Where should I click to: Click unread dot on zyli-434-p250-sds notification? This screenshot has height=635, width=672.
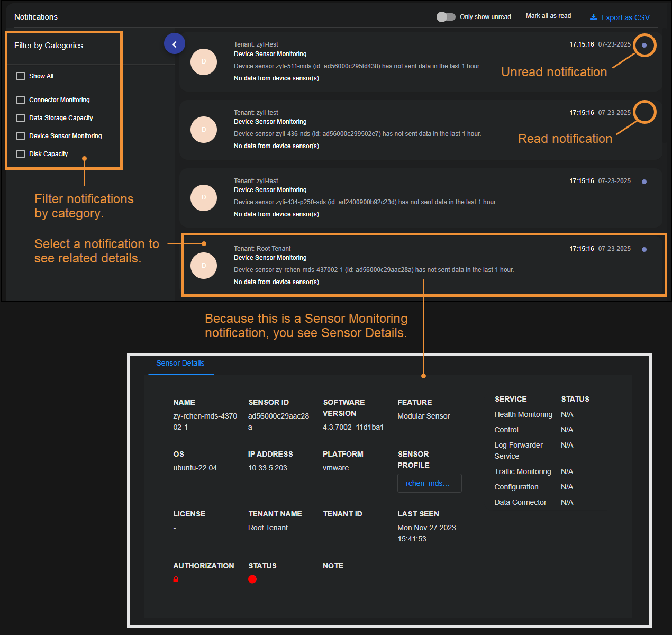point(644,182)
